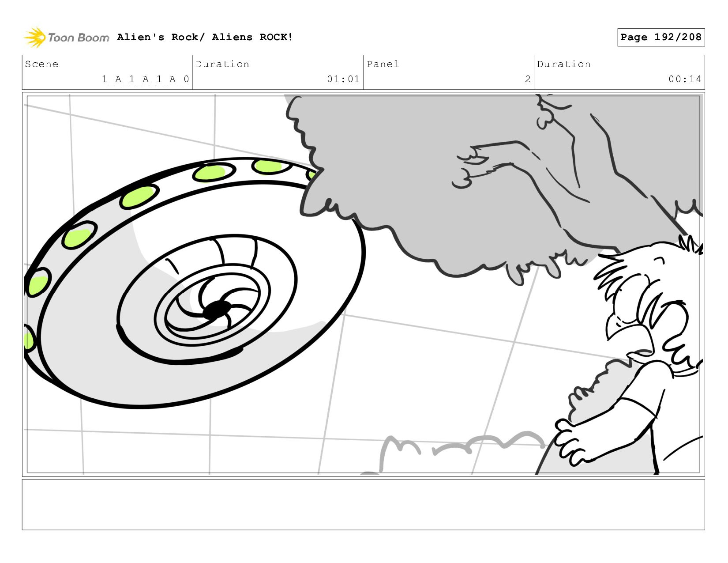Click the scene Duration header label
Image resolution: width=728 pixels, height=563 pixels.
point(222,64)
